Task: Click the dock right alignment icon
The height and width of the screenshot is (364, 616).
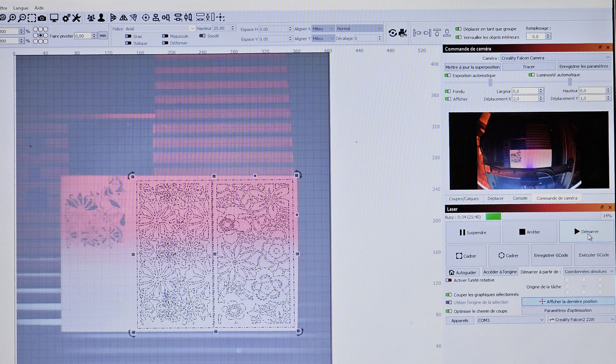Action: (427, 33)
